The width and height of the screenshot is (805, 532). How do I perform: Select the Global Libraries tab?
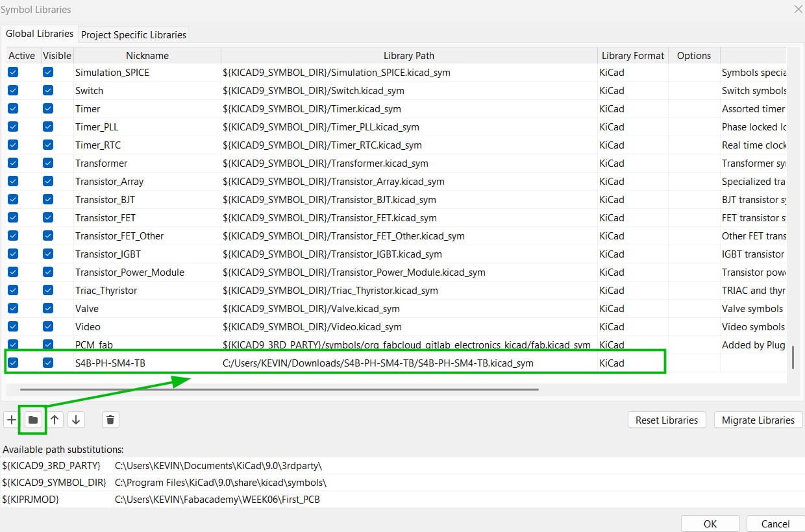40,34
